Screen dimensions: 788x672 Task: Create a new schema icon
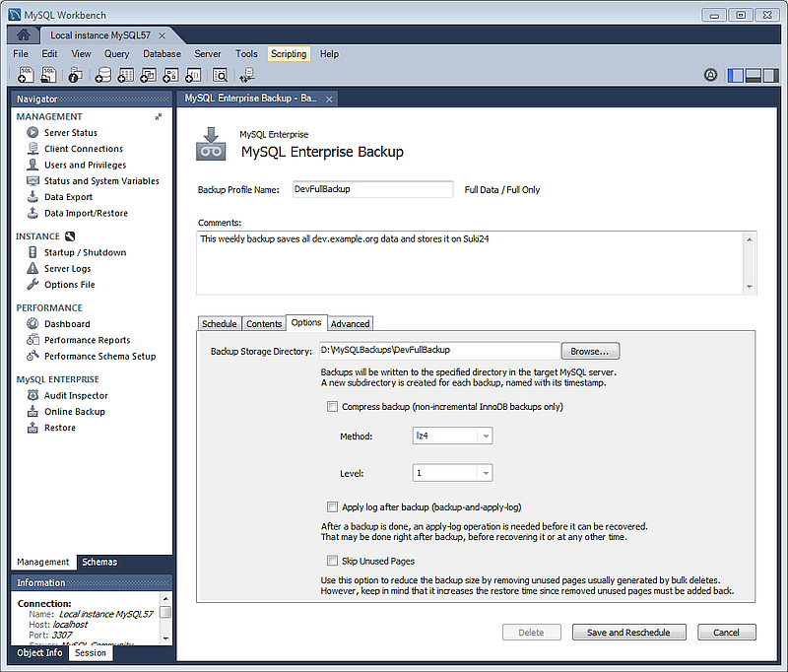(x=103, y=75)
